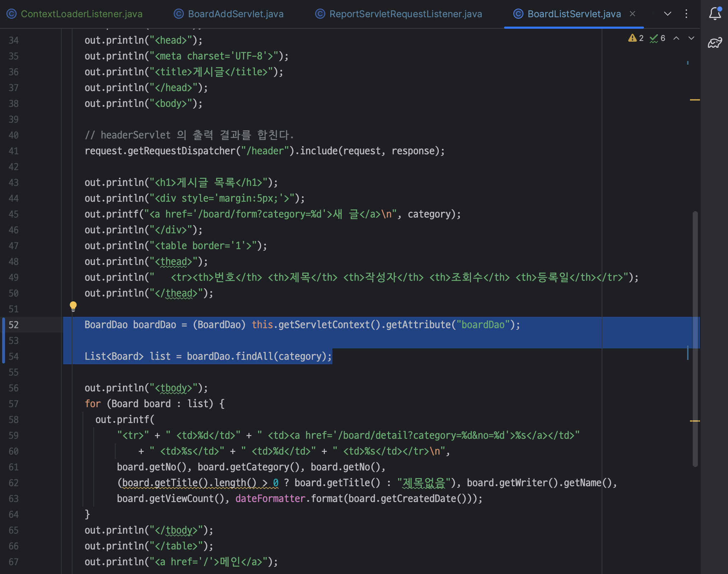Expand the hidden tabs dropdown chevron

point(668,14)
